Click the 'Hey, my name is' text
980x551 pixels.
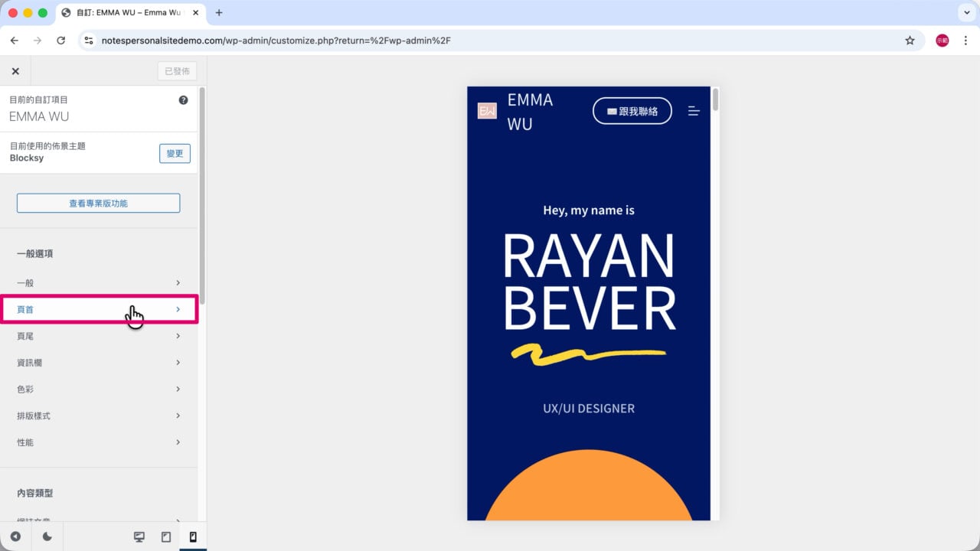click(x=589, y=210)
